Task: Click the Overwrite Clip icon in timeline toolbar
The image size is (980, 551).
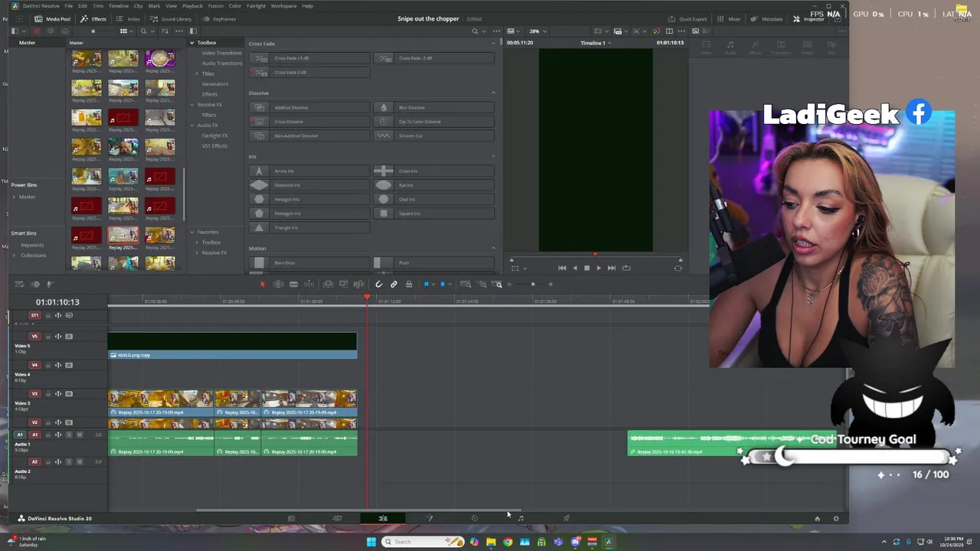Action: pyautogui.click(x=343, y=284)
